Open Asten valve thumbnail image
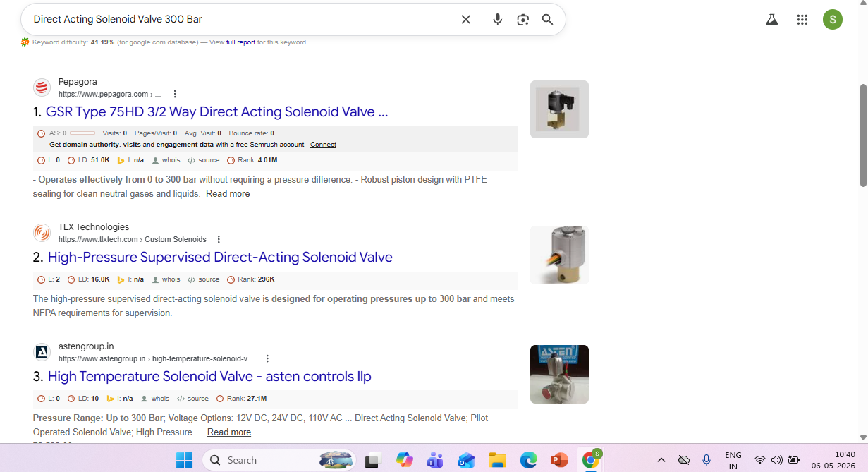Viewport: 868px width, 472px height. pyautogui.click(x=559, y=374)
